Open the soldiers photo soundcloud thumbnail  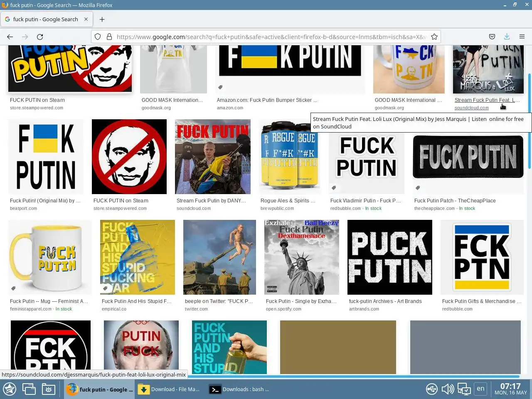(x=213, y=157)
